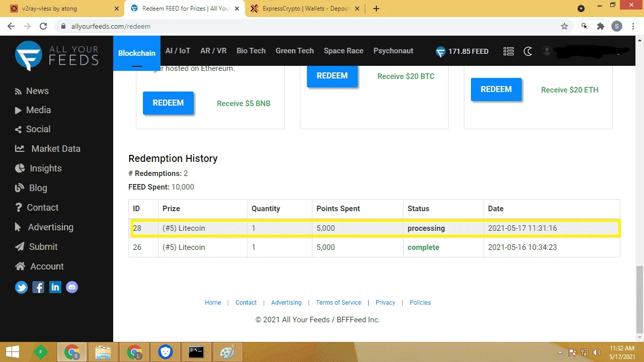This screenshot has width=644, height=362.
Task: Close the Redeem FEED for Prizes tab
Action: point(238,9)
